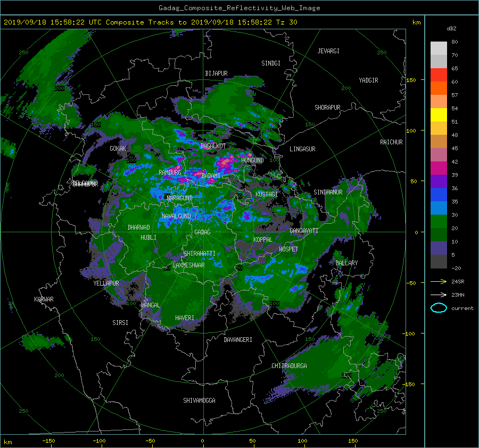The width and height of the screenshot is (479, 448).
Task: Click the GADAG radar site label
Action: point(202,232)
